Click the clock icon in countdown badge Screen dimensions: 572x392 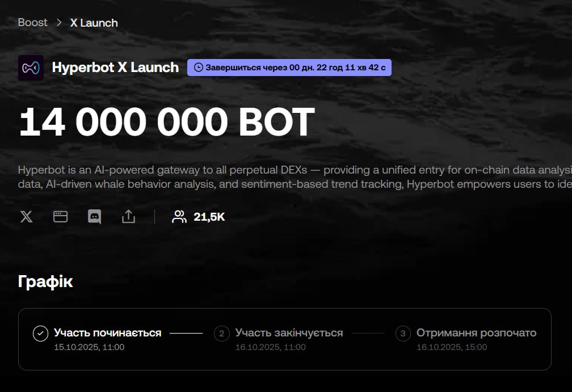coord(198,68)
